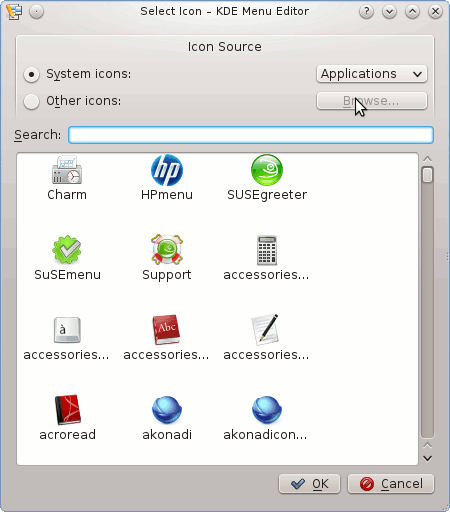Viewport: 450px width, 512px height.
Task: Select the Other icons radio button
Action: click(31, 101)
